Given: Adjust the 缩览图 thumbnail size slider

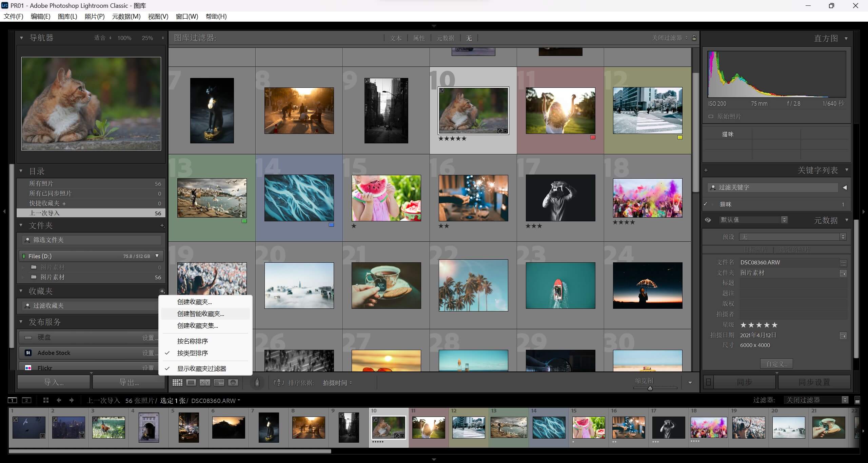Looking at the screenshot, I should click(650, 388).
